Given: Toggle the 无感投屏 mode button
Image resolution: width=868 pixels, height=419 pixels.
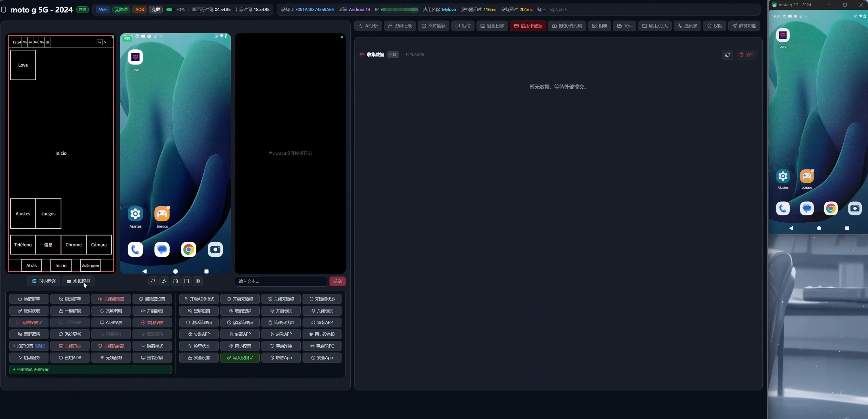Looking at the screenshot, I should (x=29, y=323).
